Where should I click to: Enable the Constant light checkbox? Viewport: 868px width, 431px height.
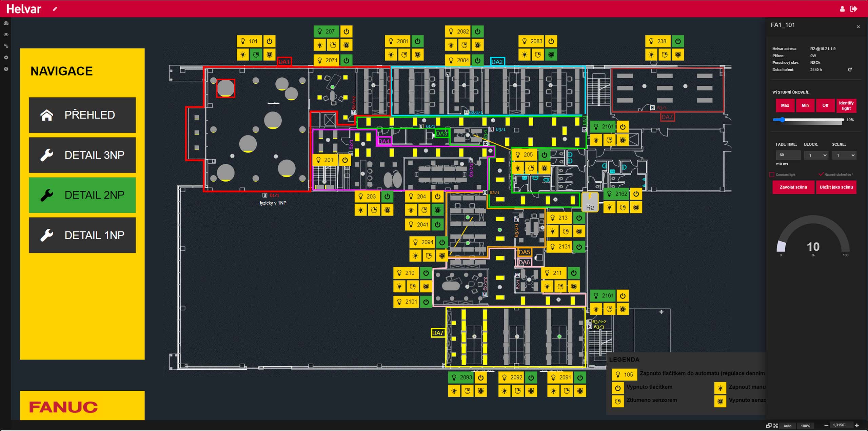(772, 175)
